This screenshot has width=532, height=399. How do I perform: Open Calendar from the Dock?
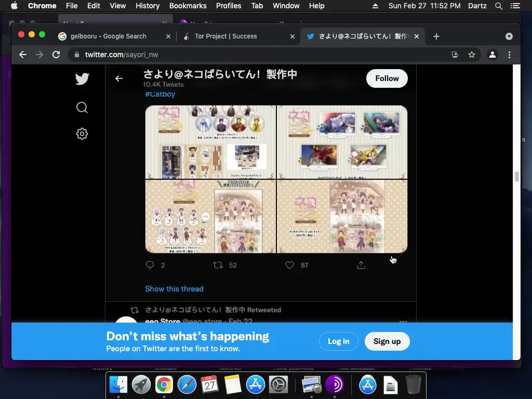click(210, 385)
